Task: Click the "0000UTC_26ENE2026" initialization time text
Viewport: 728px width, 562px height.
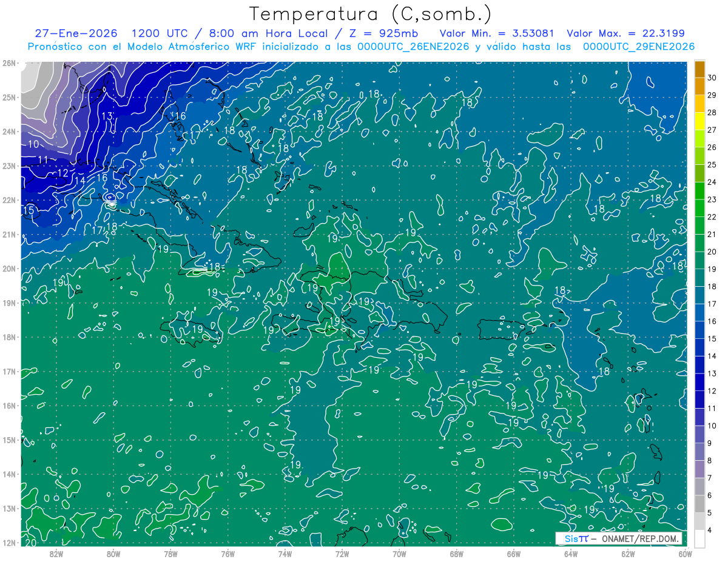Action: tap(413, 47)
